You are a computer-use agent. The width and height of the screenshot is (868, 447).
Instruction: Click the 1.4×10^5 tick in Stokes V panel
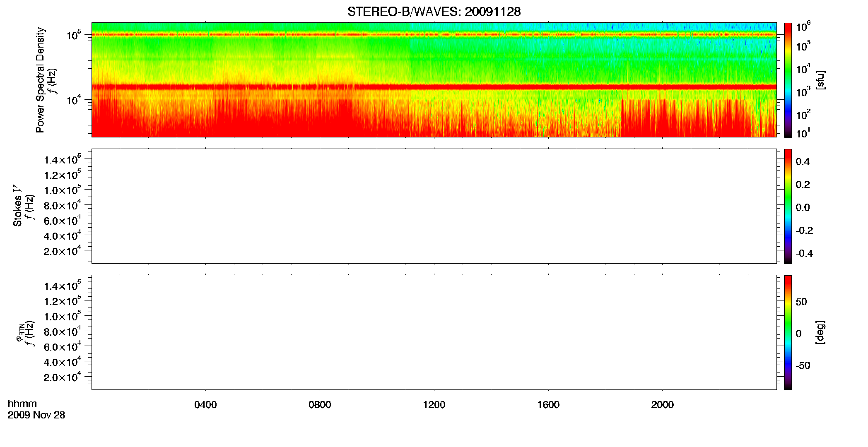[63, 159]
